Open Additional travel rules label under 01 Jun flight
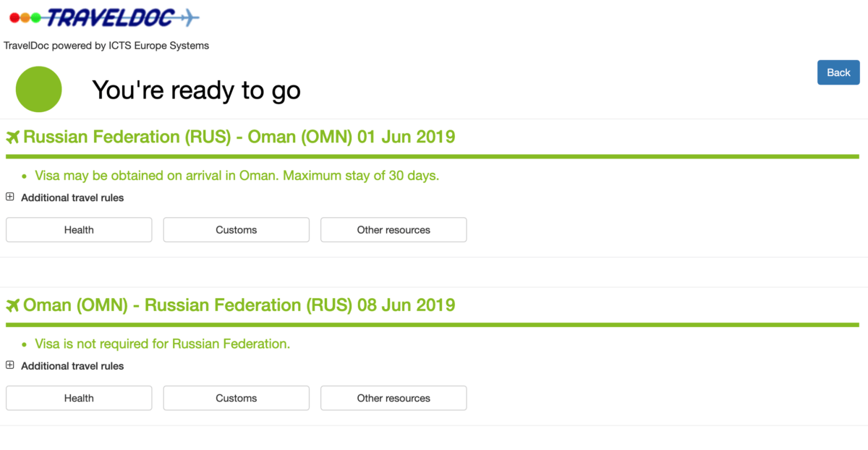The image size is (868, 450). pos(72,198)
